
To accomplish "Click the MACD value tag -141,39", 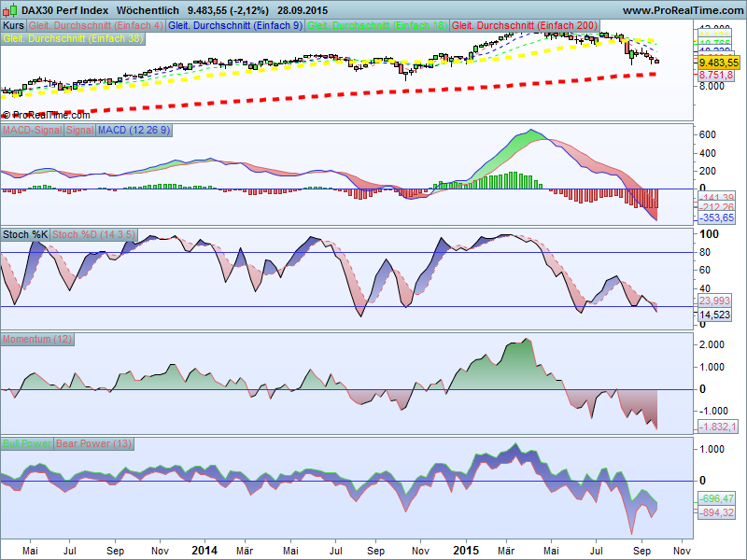I will click(716, 197).
